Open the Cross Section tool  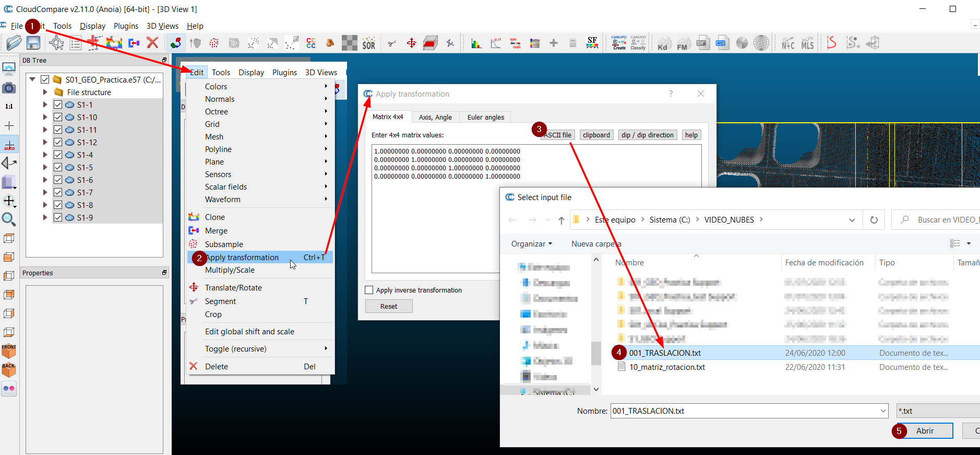click(431, 43)
